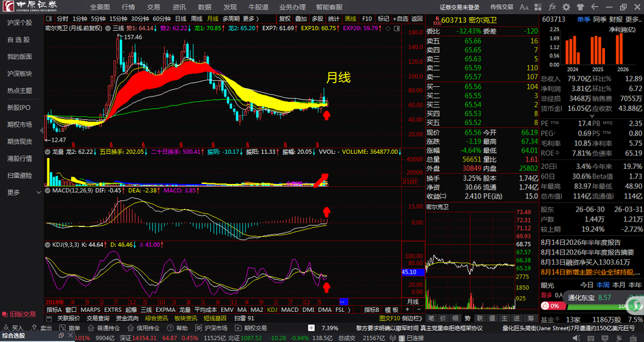Click 自选股 in the sidebar
The height and width of the screenshot is (342, 644).
(18, 40)
